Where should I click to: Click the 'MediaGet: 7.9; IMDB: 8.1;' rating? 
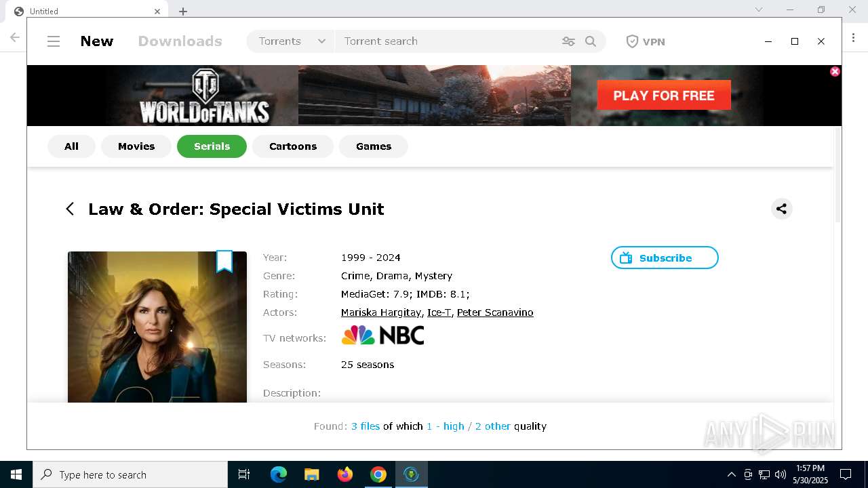point(406,294)
